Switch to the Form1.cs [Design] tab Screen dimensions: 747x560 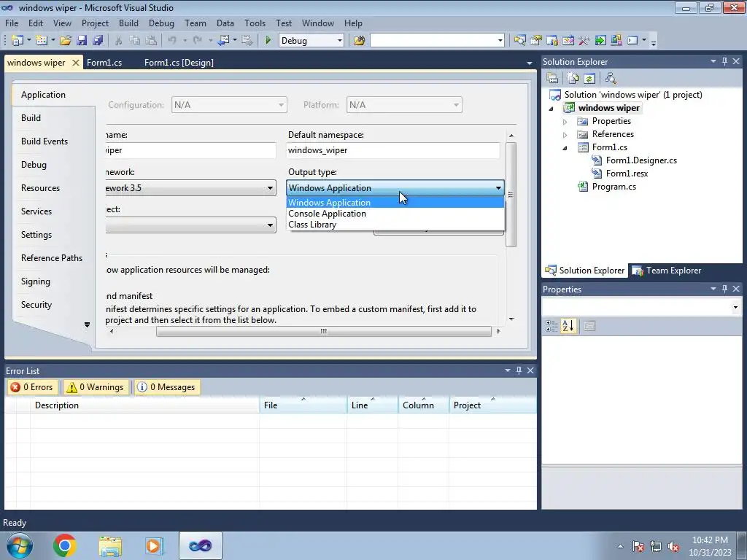179,63
